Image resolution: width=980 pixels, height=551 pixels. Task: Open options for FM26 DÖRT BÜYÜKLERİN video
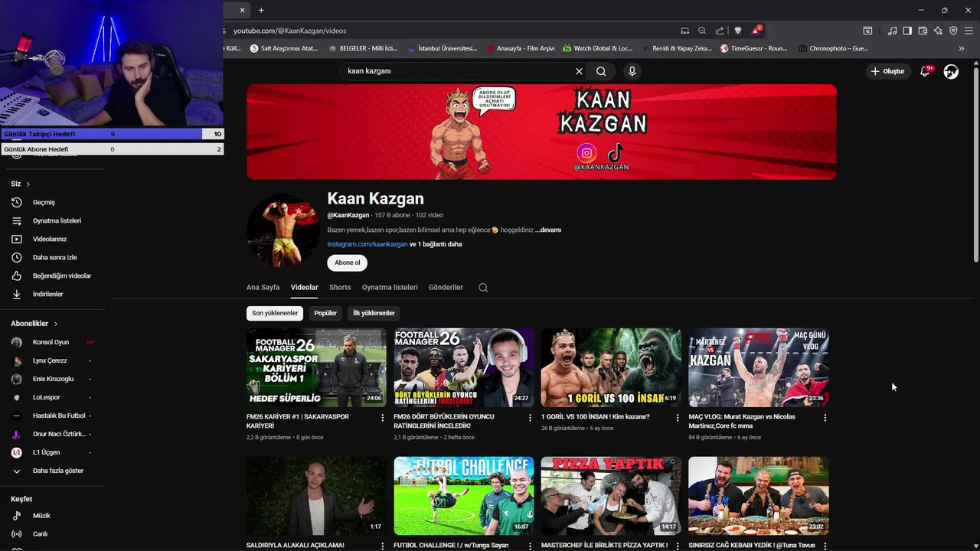click(x=530, y=418)
